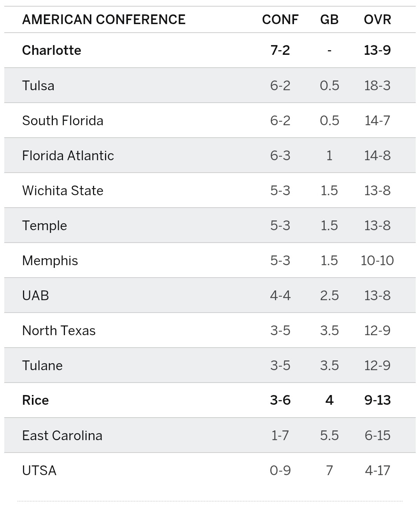This screenshot has height=507, width=420.
Task: Click the Memphis team name
Action: (x=50, y=260)
